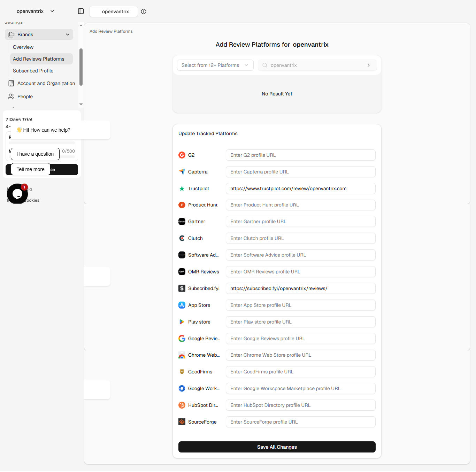Focus the Gartner profile URL field
Image resolution: width=476 pixels, height=472 pixels.
pos(301,222)
